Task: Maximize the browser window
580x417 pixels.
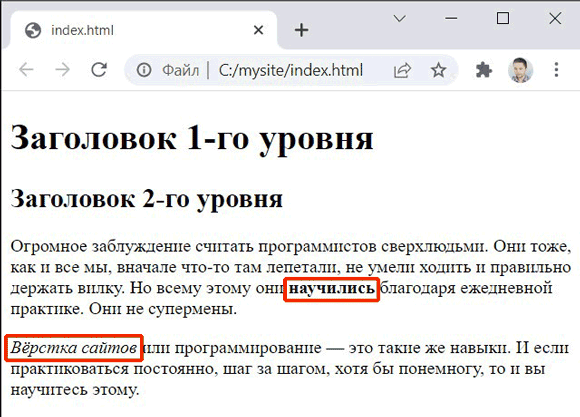Action: (x=503, y=18)
